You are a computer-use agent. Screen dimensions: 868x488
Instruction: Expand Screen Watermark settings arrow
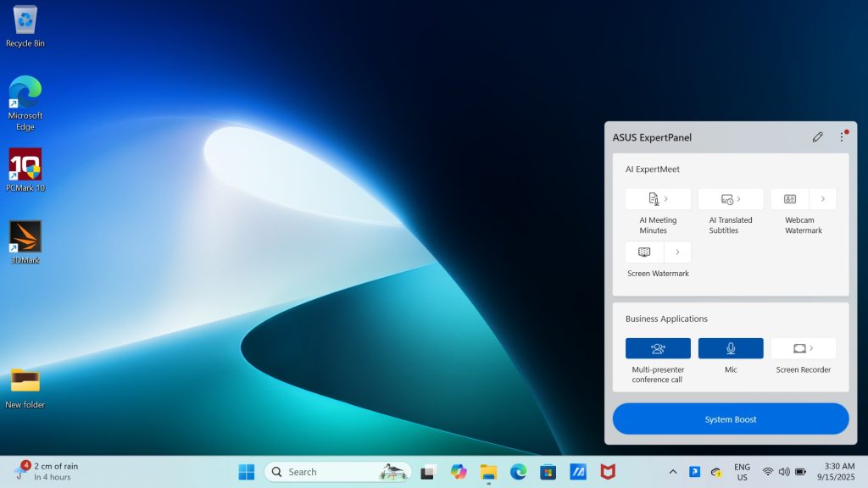click(x=677, y=252)
